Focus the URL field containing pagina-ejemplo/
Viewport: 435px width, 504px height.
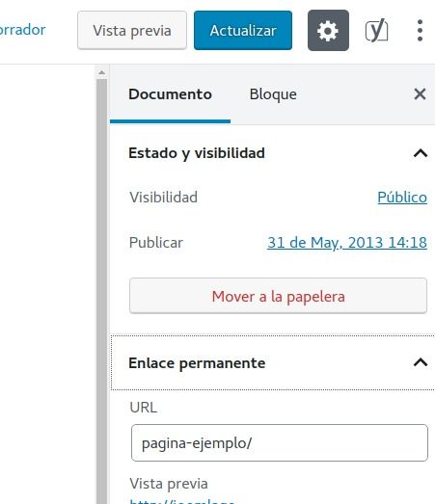(280, 443)
